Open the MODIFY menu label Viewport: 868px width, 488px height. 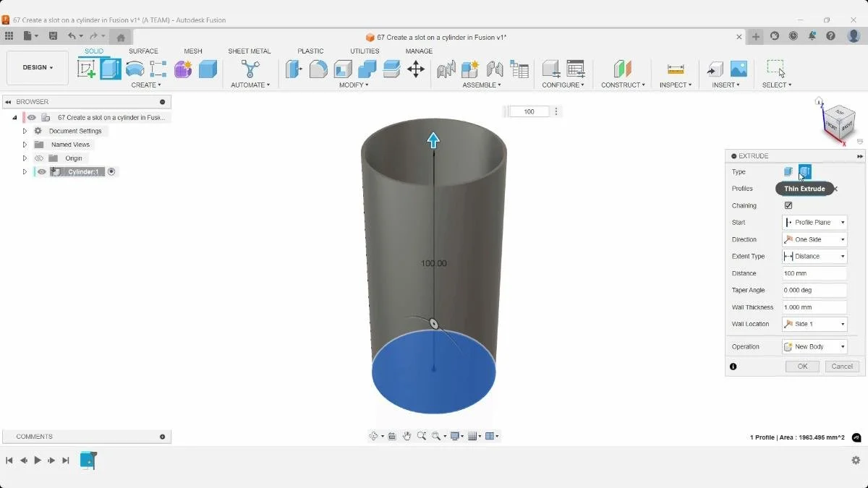(x=354, y=85)
